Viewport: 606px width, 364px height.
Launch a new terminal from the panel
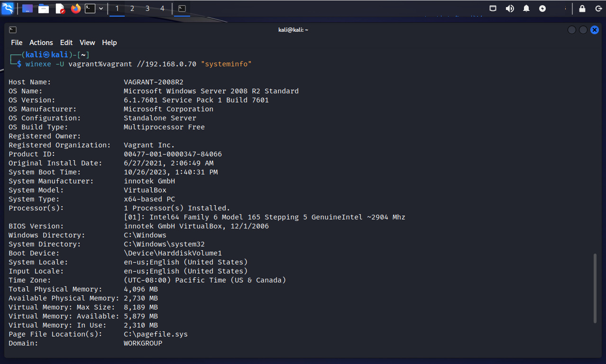[90, 9]
